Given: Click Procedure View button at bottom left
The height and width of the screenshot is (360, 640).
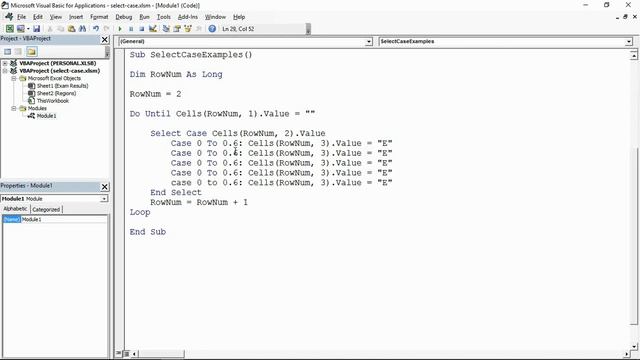Looking at the screenshot, I should [x=119, y=353].
